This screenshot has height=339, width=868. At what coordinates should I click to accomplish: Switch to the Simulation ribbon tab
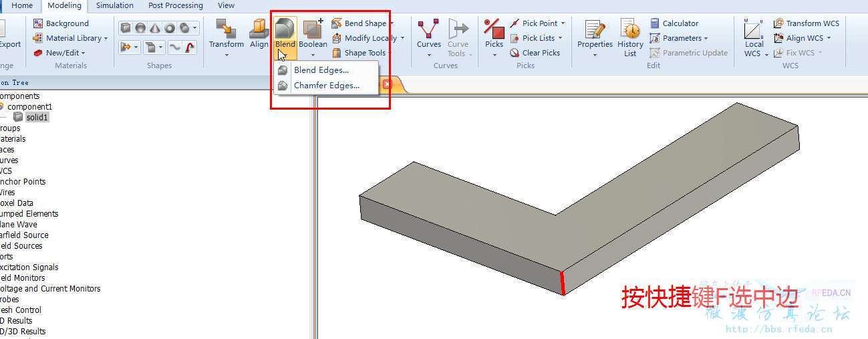[x=114, y=5]
